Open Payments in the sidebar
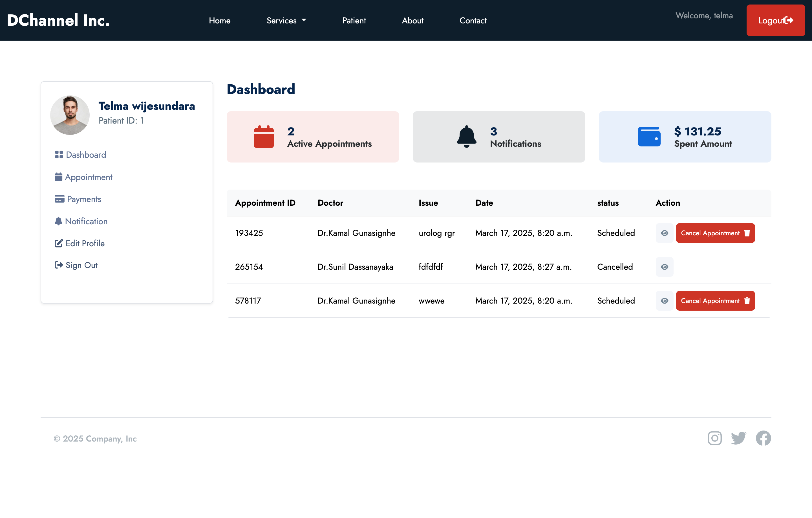Image resolution: width=812 pixels, height=518 pixels. (84, 199)
